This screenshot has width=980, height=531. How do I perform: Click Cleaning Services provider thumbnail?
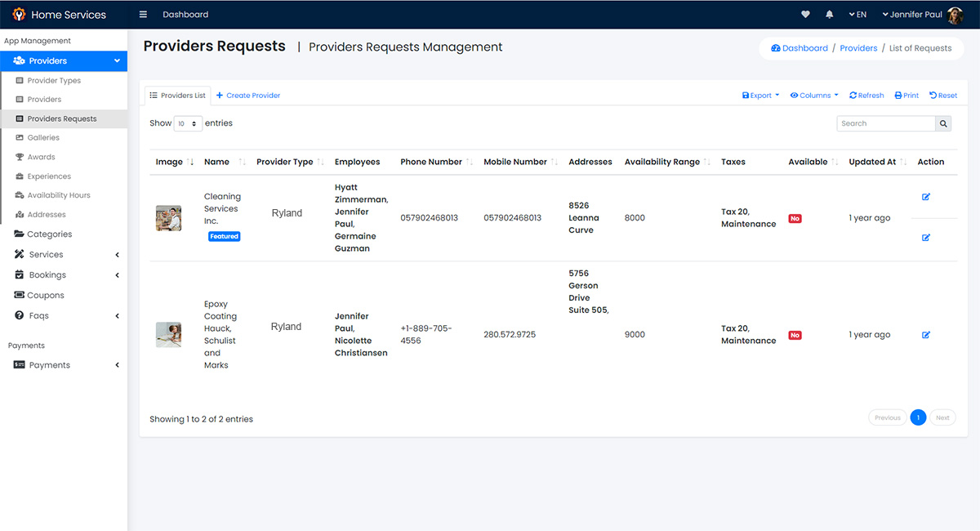(168, 218)
